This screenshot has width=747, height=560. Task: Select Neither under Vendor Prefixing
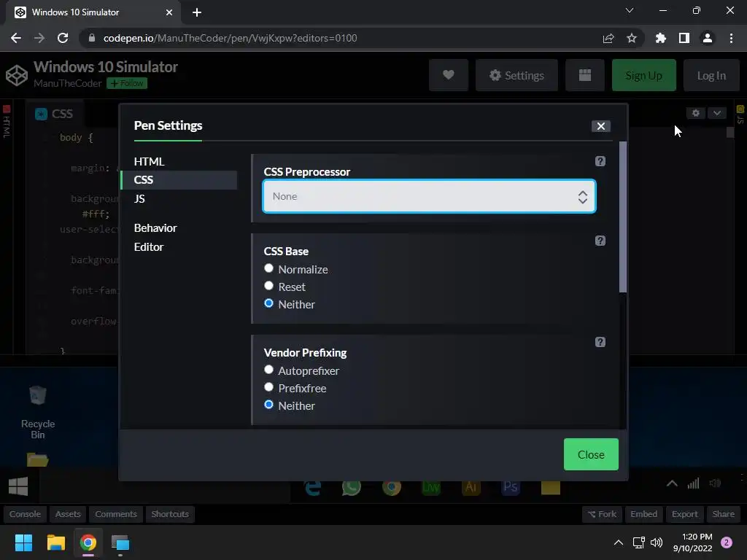coord(268,405)
